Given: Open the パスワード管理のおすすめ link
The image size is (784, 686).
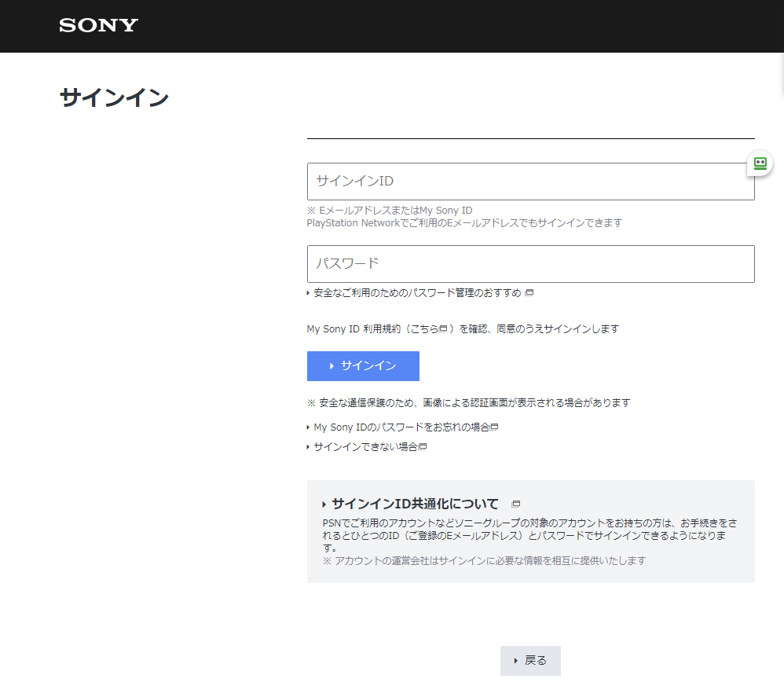Looking at the screenshot, I should (x=417, y=293).
